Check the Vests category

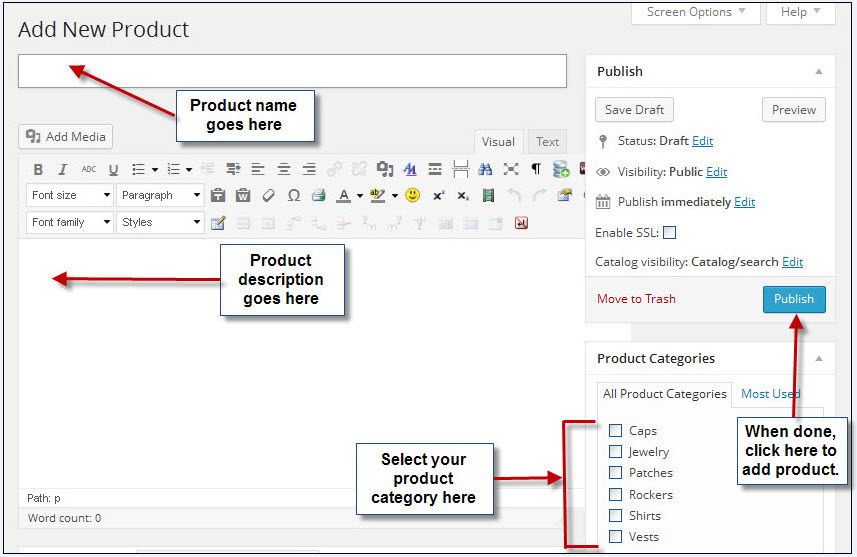point(615,536)
